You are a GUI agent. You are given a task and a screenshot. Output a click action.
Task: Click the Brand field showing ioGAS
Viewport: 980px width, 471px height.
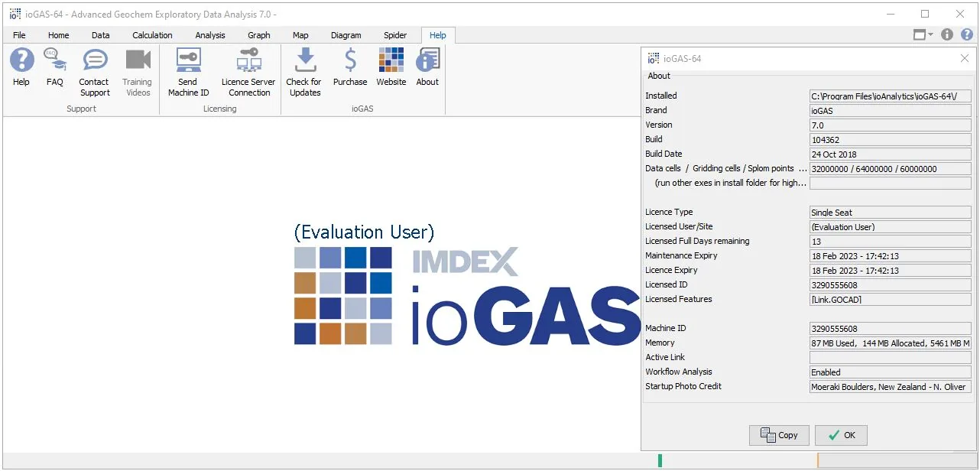point(891,111)
